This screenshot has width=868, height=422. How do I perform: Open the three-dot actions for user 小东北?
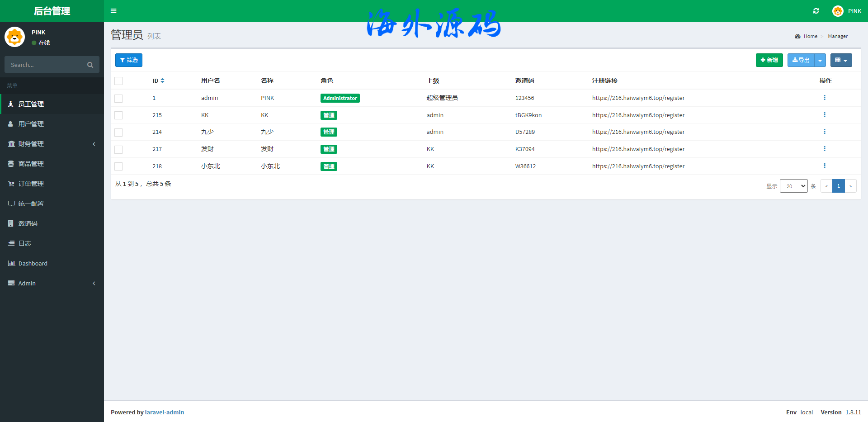pos(824,166)
